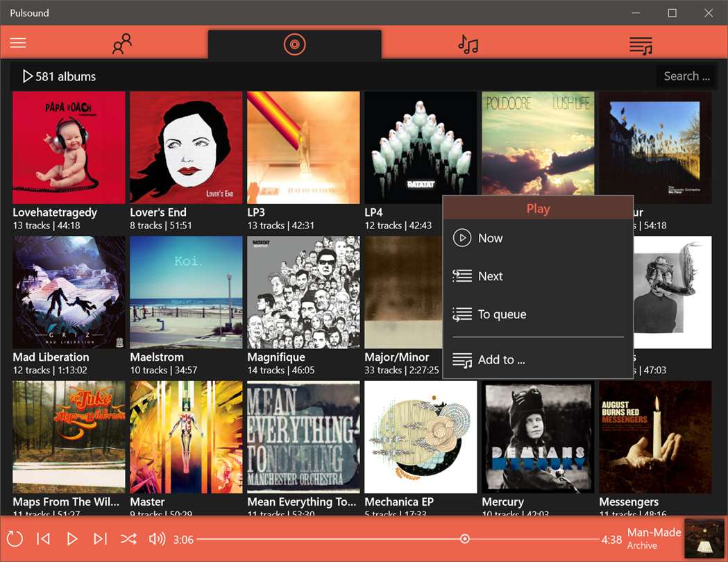The width and height of the screenshot is (728, 562).
Task: Open the LP3 album cover
Action: [303, 148]
